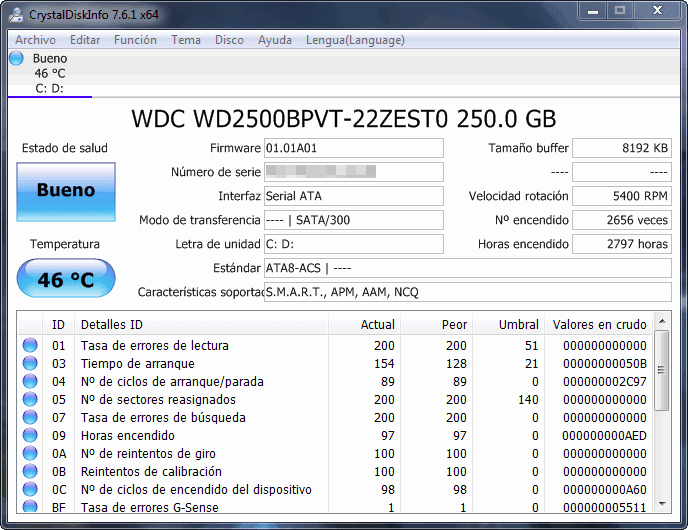The height and width of the screenshot is (530, 688).
Task: Click the ID column header
Action: coord(58,325)
